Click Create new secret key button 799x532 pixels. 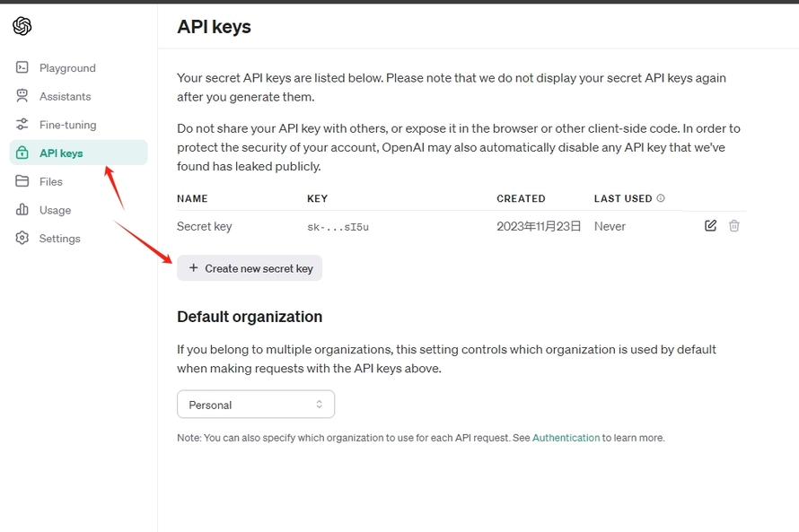250,268
